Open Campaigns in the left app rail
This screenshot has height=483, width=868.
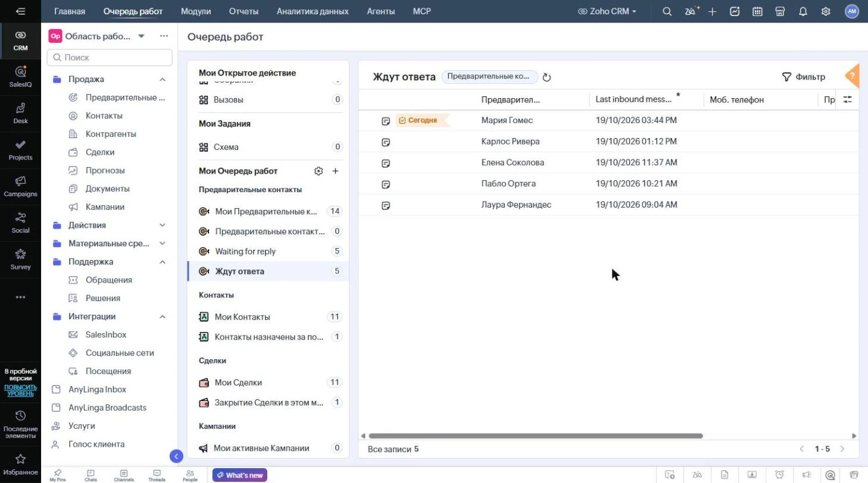pos(20,186)
